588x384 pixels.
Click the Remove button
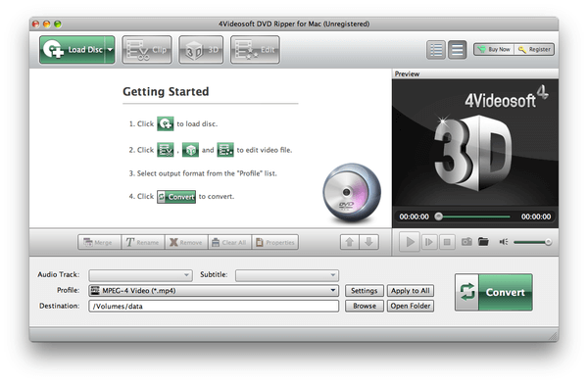[x=186, y=242]
